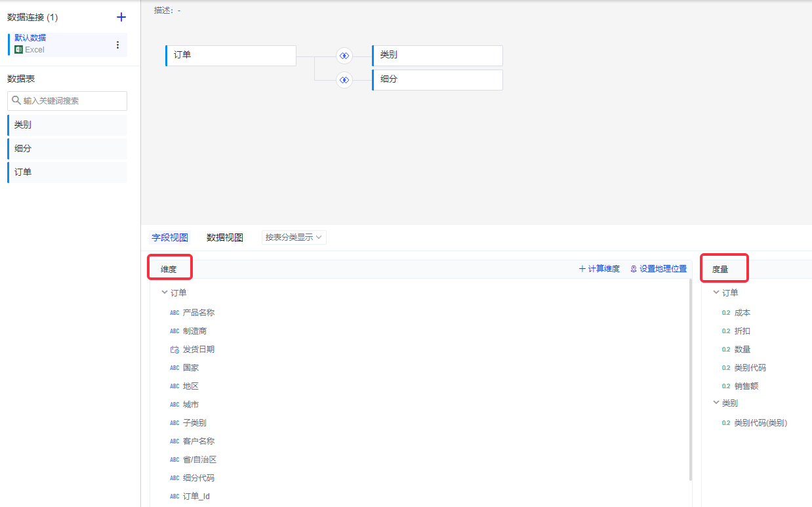The height and width of the screenshot is (507, 812).
Task: Click the plus icon to add data connection
Action: (121, 17)
